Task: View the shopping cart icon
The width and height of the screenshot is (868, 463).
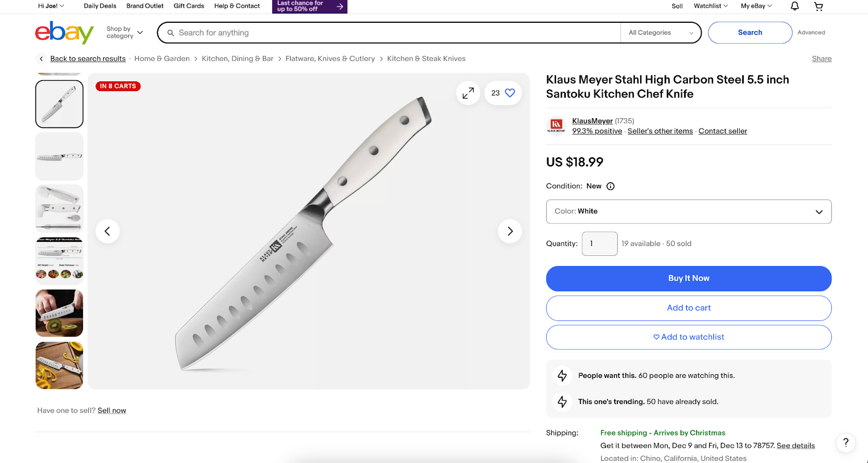Action: [818, 6]
